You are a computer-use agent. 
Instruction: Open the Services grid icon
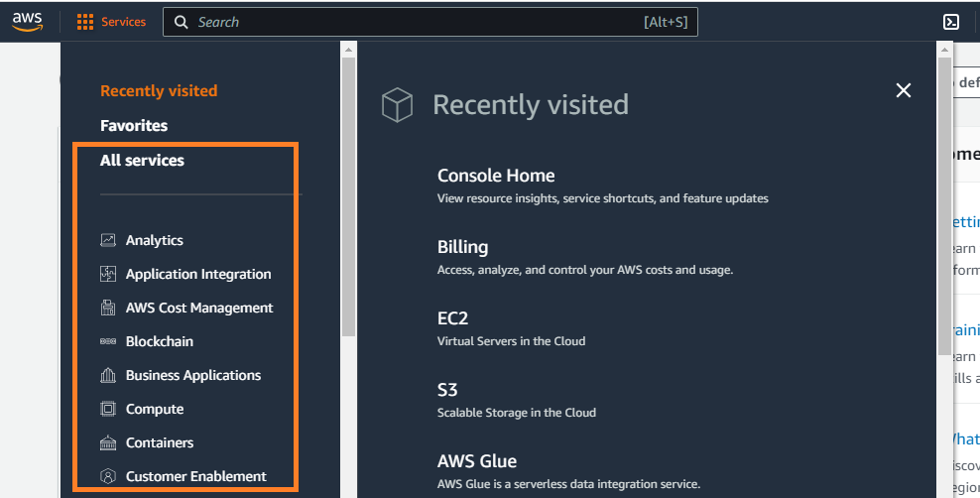point(85,22)
